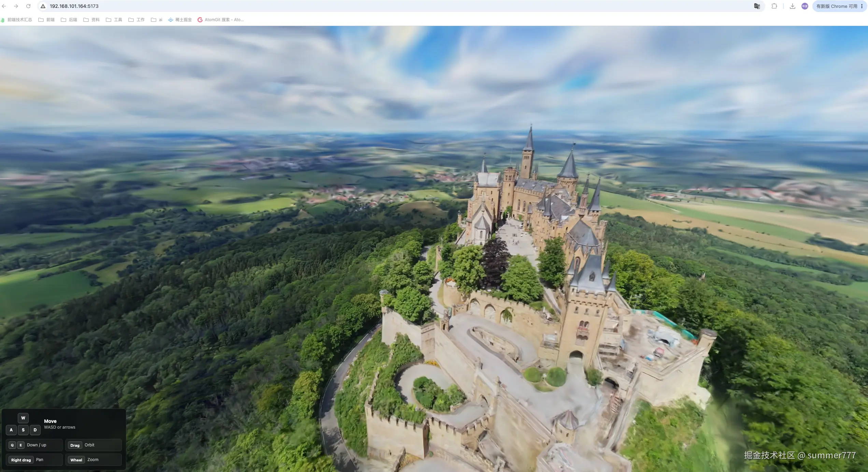Reload the page with refresh icon
The height and width of the screenshot is (472, 868).
(x=28, y=6)
